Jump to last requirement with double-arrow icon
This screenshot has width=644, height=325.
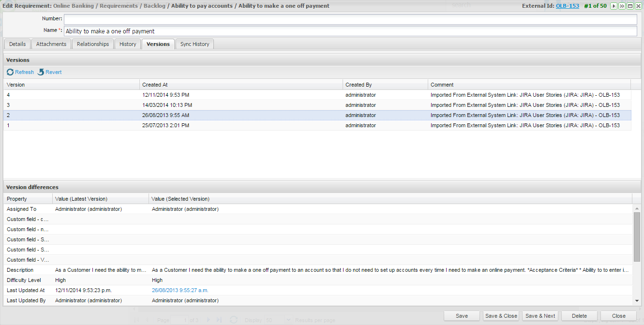point(622,6)
